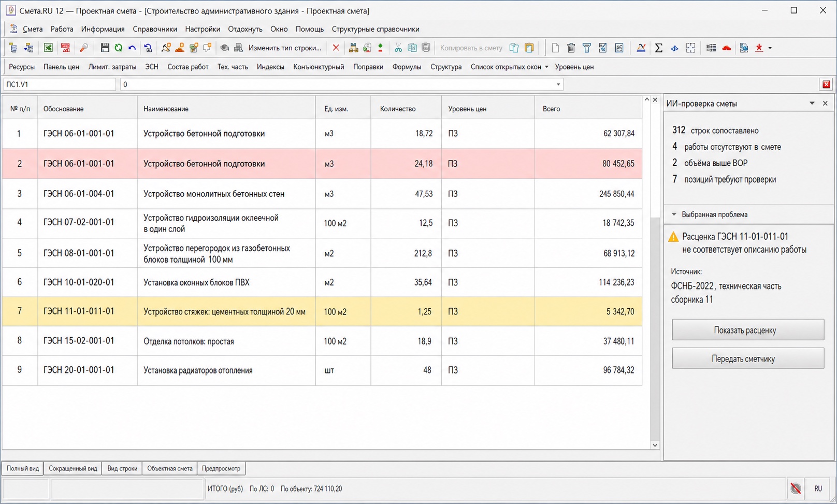Click the 'Наименование' column header
The image size is (837, 504).
[226, 109]
